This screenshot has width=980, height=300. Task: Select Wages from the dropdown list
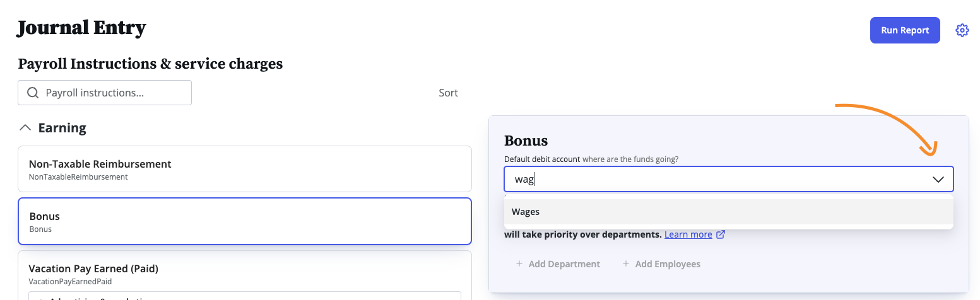coord(728,212)
